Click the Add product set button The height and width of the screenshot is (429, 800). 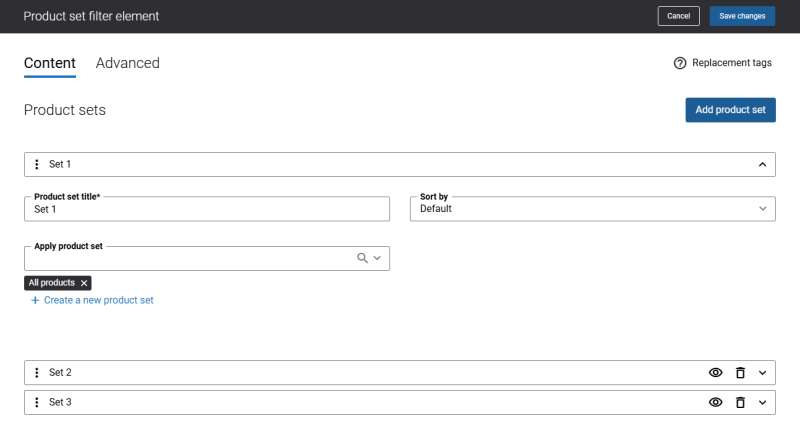pyautogui.click(x=730, y=110)
